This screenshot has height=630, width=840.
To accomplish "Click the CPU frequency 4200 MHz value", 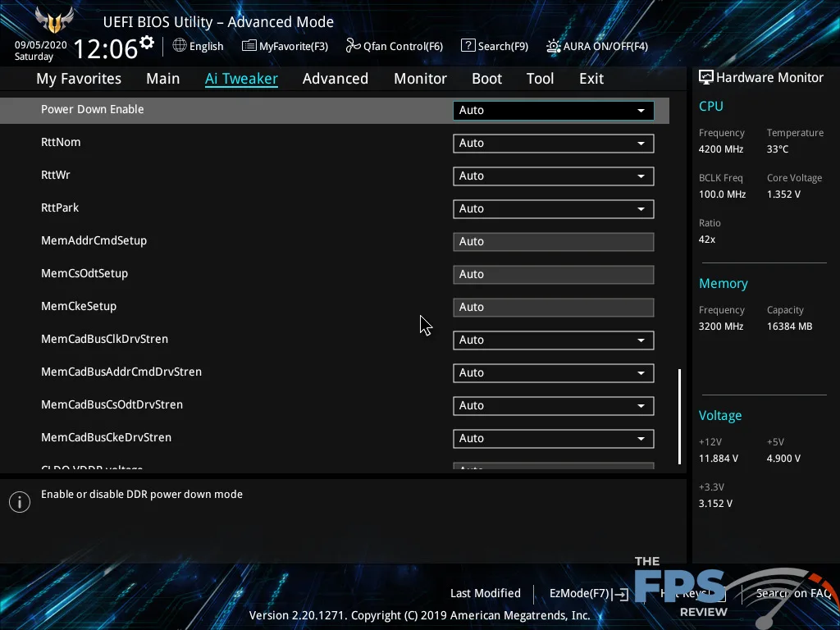I will pyautogui.click(x=721, y=149).
